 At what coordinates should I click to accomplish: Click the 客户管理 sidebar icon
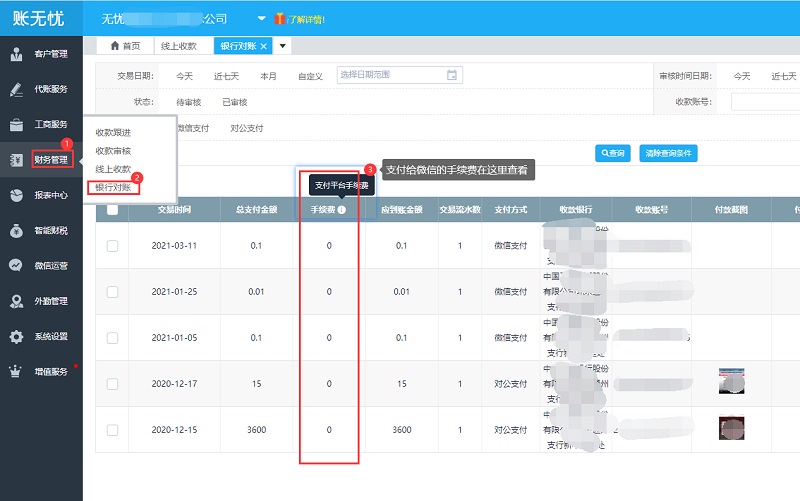(16, 54)
